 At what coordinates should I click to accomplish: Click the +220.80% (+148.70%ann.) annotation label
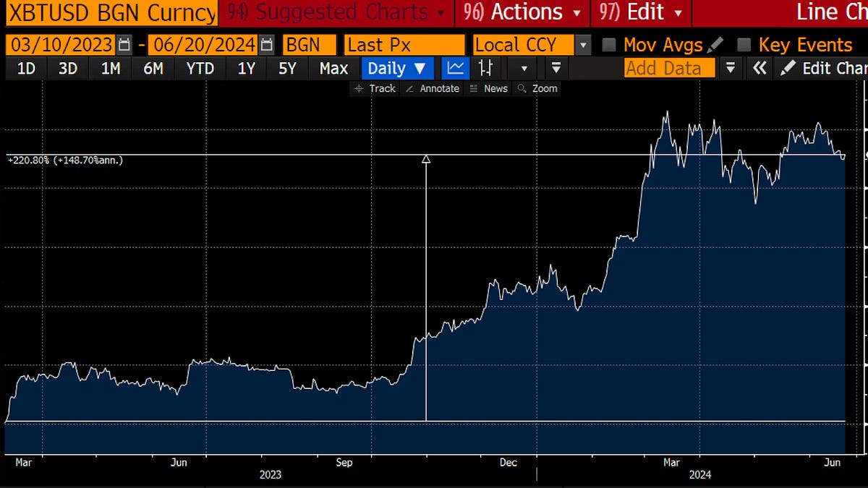[x=65, y=160]
